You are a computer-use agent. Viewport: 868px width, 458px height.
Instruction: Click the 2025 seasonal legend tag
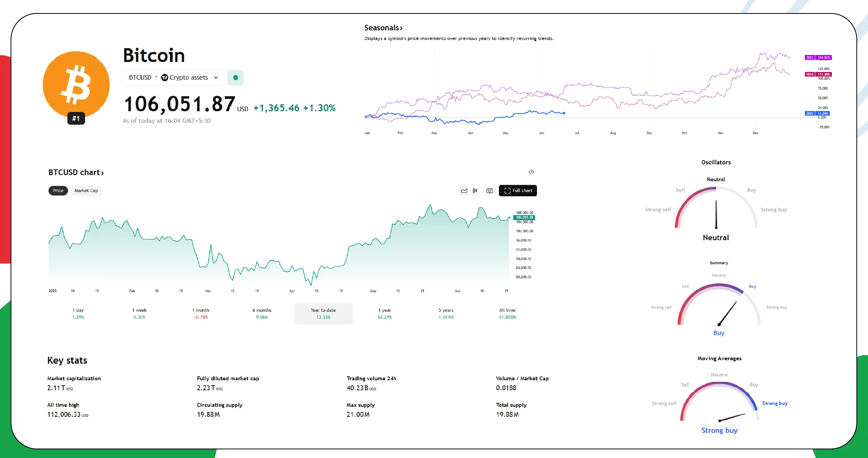tap(817, 114)
